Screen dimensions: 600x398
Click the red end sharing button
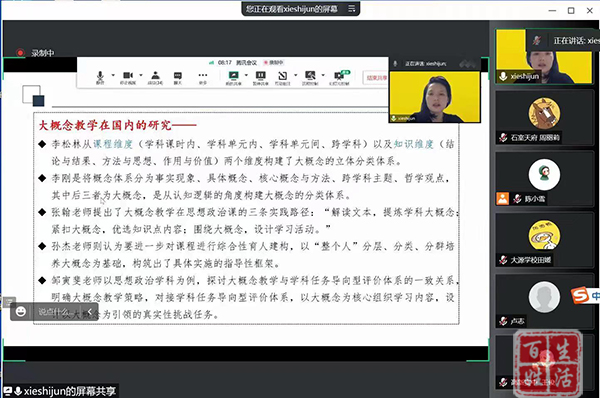point(376,78)
